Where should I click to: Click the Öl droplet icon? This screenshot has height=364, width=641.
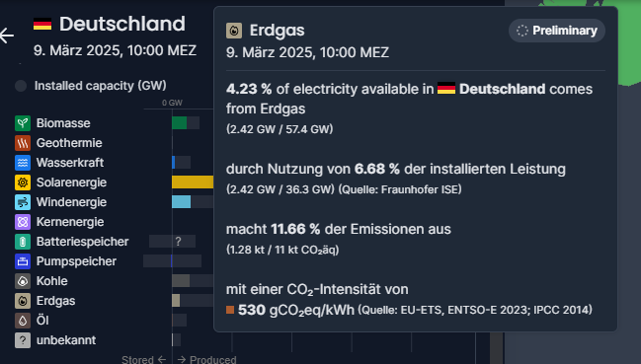(x=23, y=321)
